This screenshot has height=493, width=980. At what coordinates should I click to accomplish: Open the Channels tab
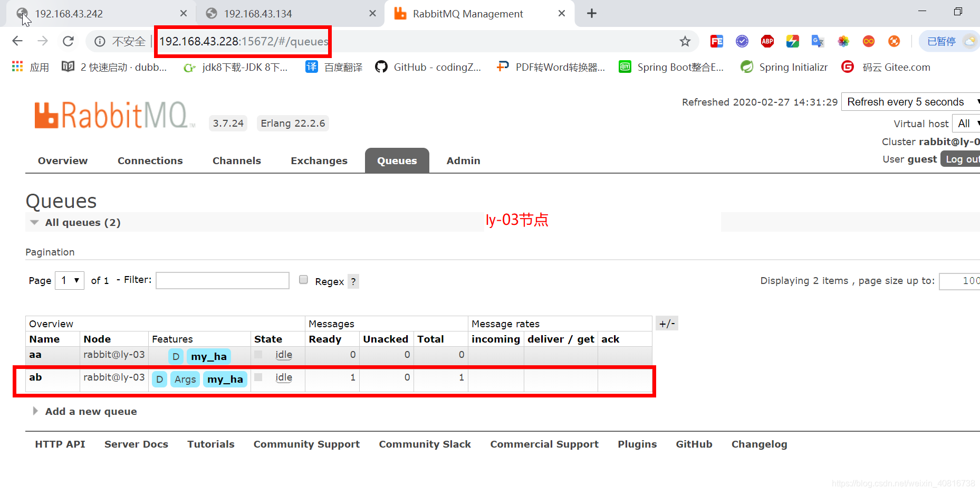[x=237, y=160]
